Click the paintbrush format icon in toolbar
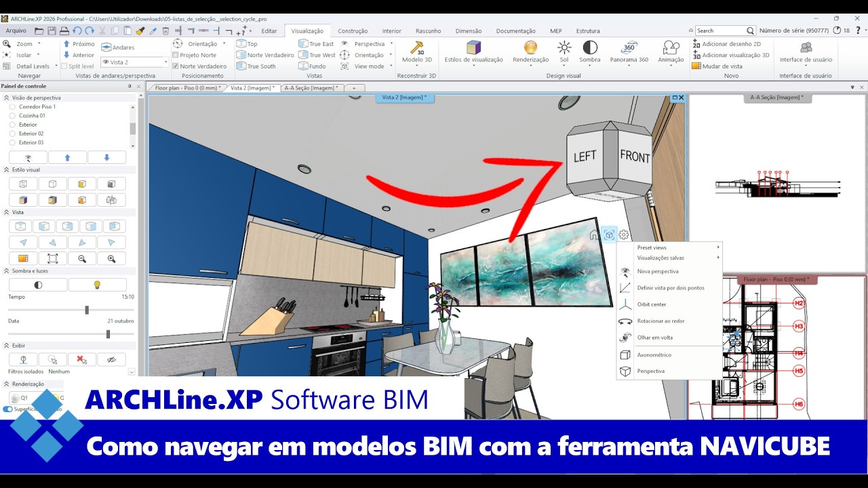The image size is (868, 488). click(140, 30)
